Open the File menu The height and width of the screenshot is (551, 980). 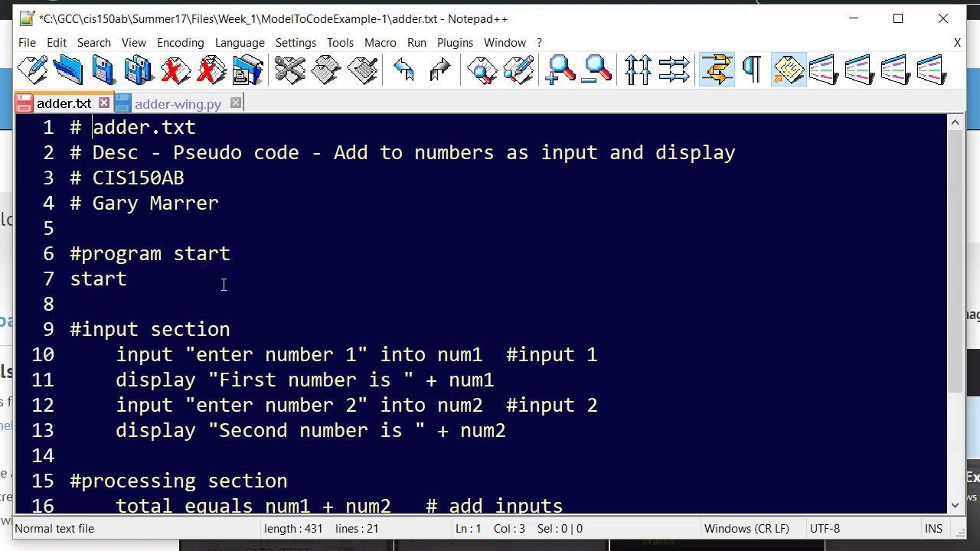(x=27, y=43)
